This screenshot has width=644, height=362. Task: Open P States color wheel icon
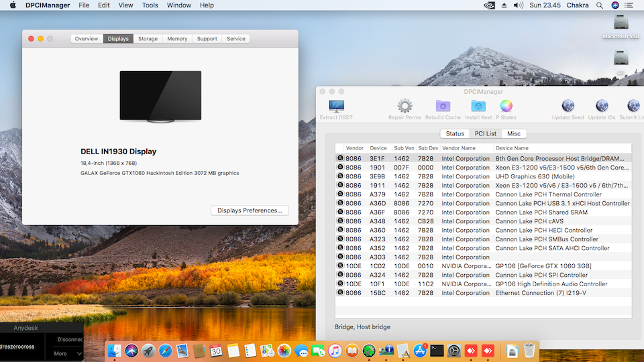pos(506,106)
